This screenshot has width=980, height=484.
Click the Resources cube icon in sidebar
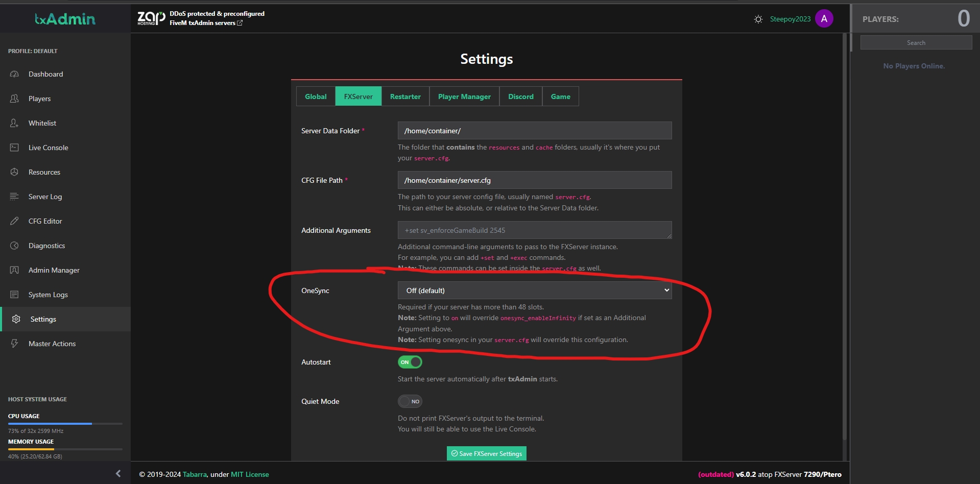point(14,172)
